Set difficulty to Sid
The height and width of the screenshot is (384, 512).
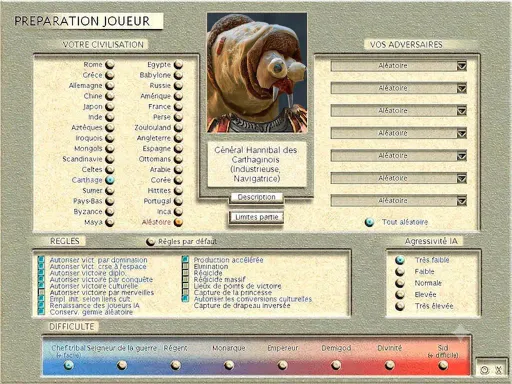tap(443, 365)
